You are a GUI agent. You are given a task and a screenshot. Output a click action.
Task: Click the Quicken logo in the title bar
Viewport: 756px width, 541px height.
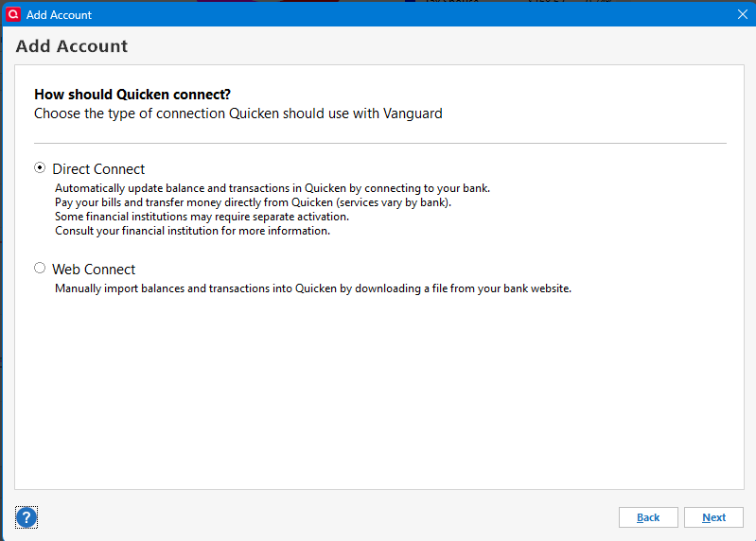[x=13, y=14]
